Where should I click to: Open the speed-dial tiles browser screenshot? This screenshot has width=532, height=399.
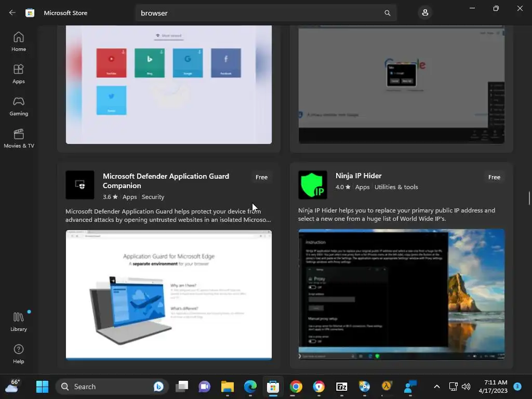click(169, 85)
